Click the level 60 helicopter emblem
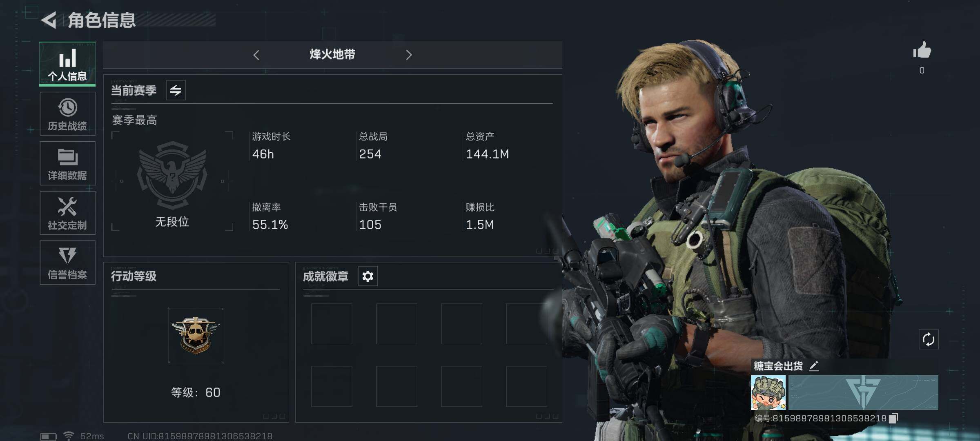 click(196, 336)
